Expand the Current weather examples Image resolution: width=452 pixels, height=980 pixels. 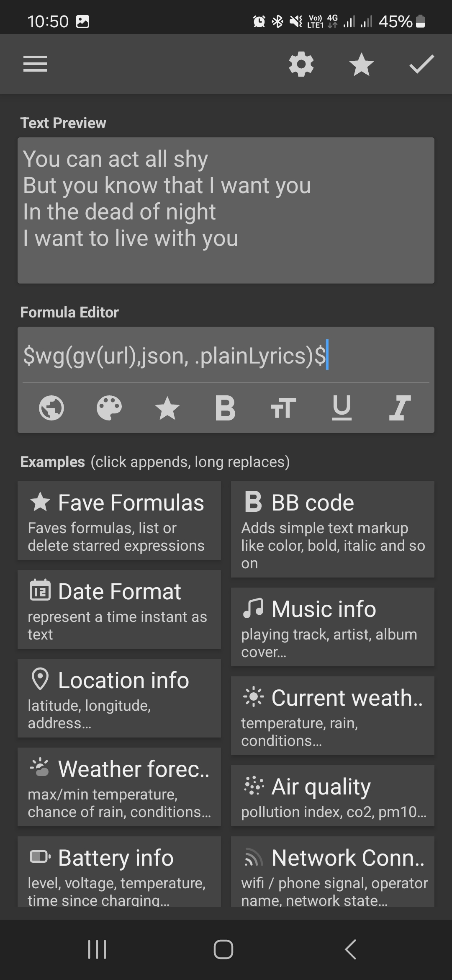tap(333, 716)
